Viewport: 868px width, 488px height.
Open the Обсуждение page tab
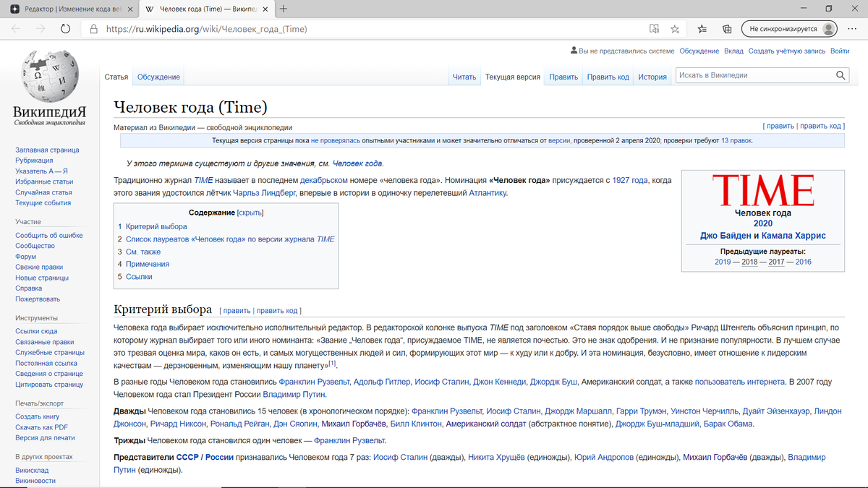coord(158,77)
